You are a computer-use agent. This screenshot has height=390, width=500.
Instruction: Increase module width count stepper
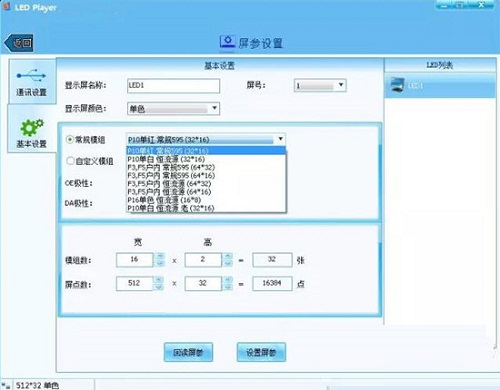pyautogui.click(x=160, y=256)
